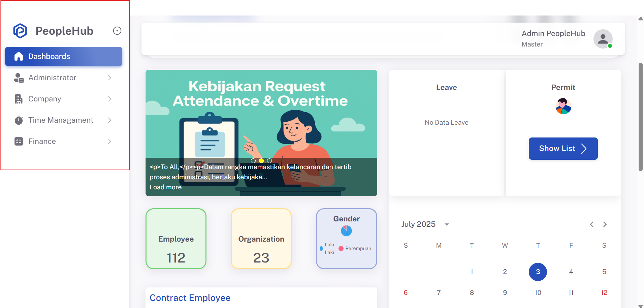Screen dimensions: 644x308
Task: Click the Show List button
Action: [563, 149]
